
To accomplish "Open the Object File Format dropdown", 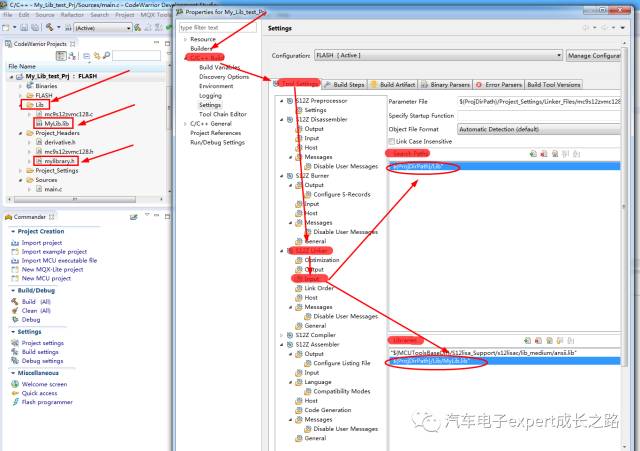I will point(539,129).
